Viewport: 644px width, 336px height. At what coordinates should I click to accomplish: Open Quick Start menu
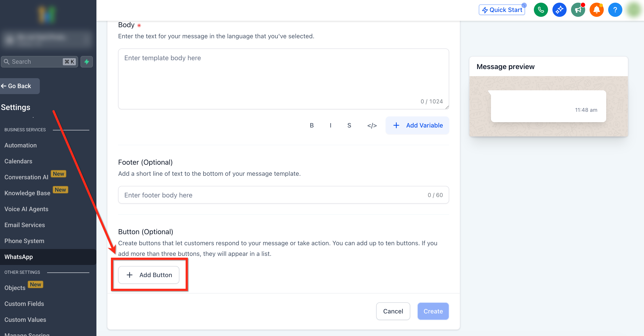(502, 10)
